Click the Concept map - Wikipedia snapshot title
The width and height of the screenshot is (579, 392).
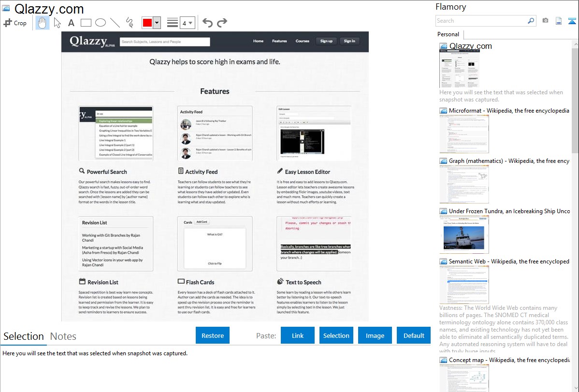coord(509,360)
